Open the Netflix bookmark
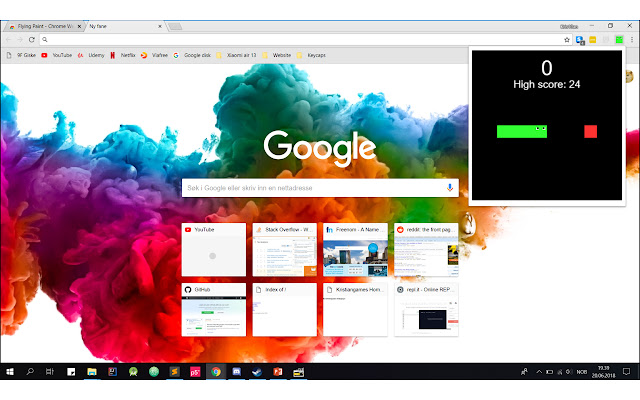 [123, 55]
